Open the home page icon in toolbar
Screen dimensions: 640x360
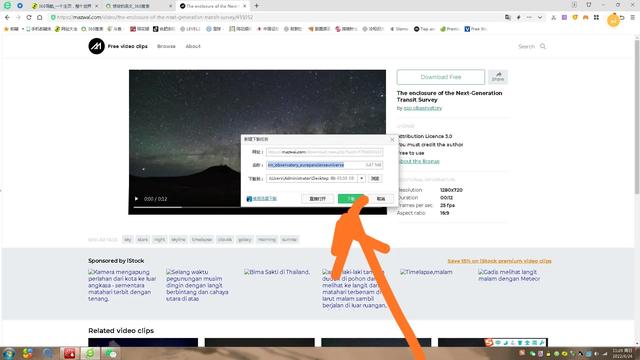[x=40, y=18]
